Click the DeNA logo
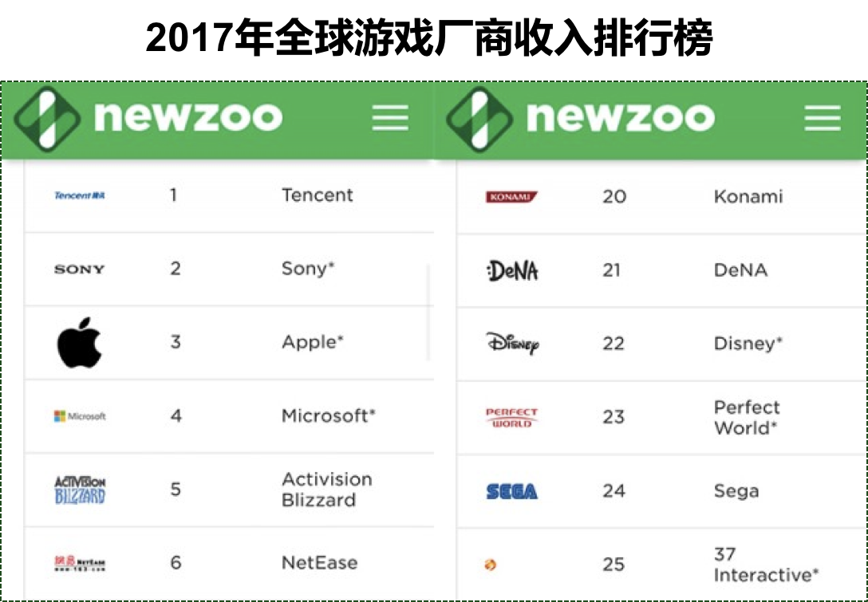This screenshot has width=868, height=602. (512, 270)
